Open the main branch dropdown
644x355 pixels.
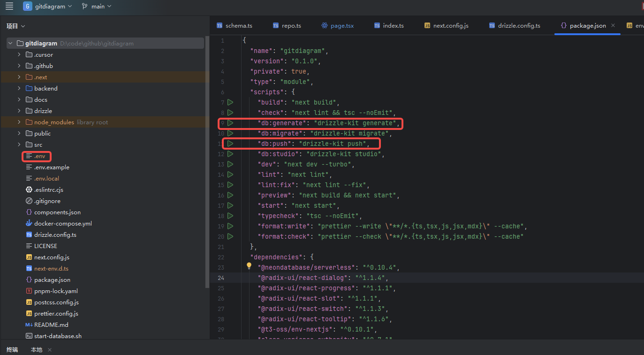97,7
